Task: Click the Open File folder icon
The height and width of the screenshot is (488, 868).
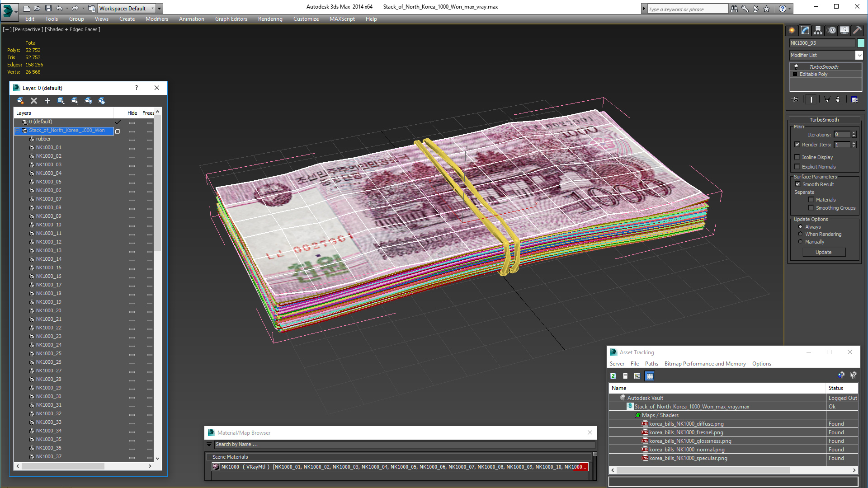Action: 38,8
